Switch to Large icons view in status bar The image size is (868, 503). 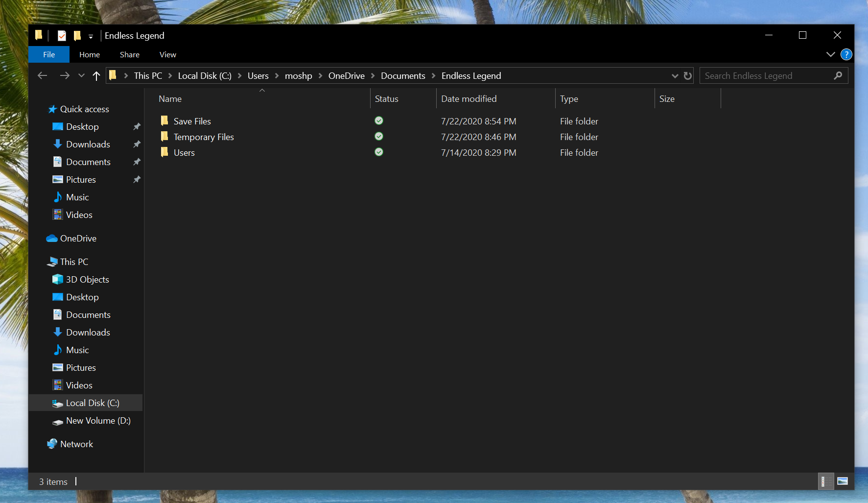(843, 481)
